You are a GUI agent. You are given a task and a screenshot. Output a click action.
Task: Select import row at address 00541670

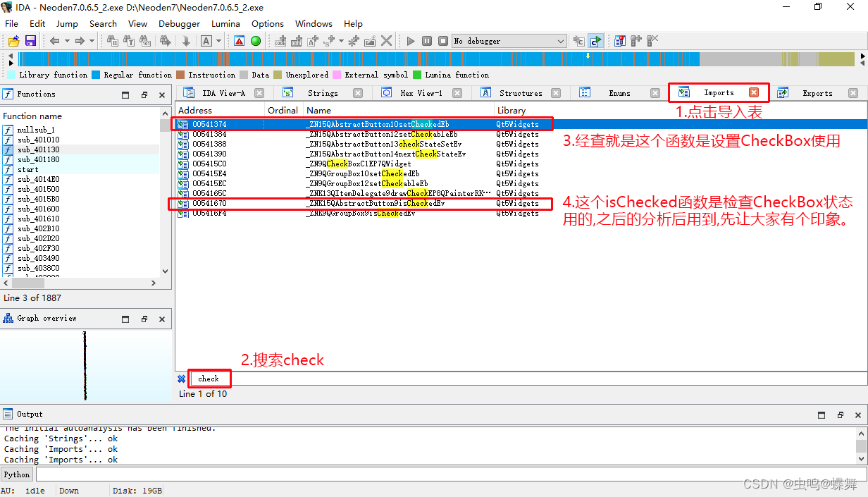coord(521,203)
